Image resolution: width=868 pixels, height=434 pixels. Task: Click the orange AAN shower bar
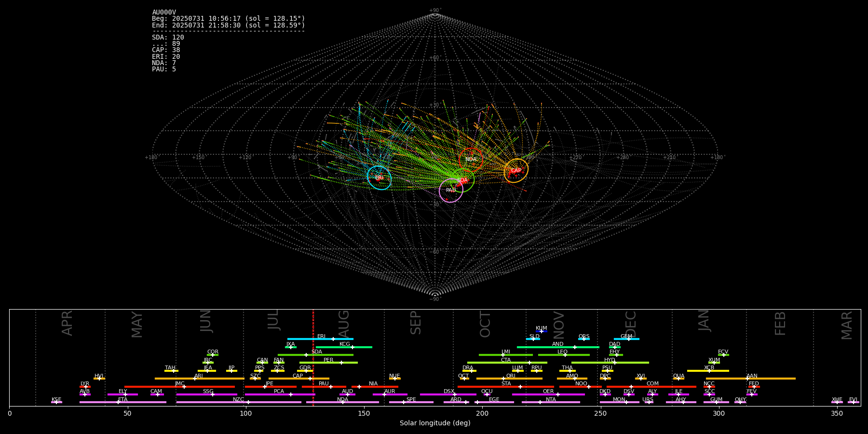point(751,379)
